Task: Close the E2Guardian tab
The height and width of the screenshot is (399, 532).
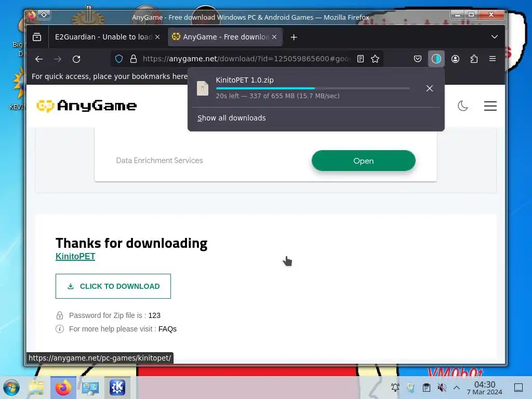Action: [x=157, y=37]
